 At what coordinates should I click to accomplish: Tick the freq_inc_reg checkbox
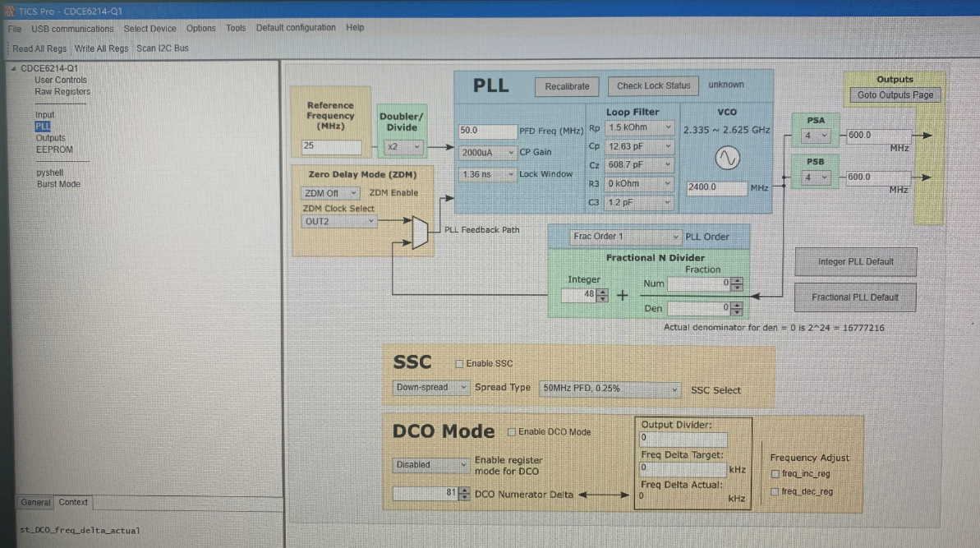pos(775,474)
